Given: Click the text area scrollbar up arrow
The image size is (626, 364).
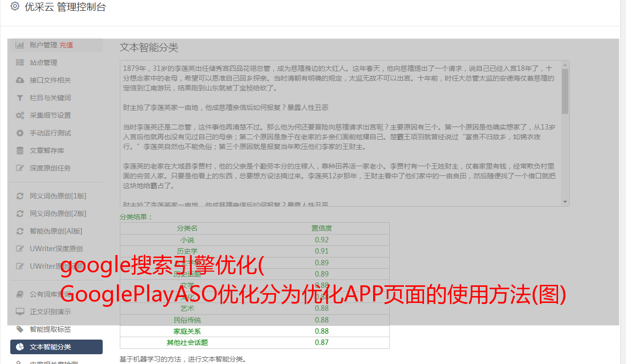Looking at the screenshot, I should pos(565,64).
